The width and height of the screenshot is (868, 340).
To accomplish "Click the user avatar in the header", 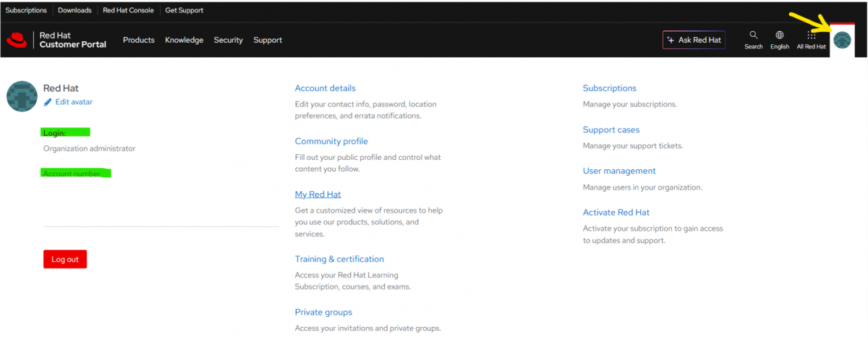I will click(x=841, y=41).
